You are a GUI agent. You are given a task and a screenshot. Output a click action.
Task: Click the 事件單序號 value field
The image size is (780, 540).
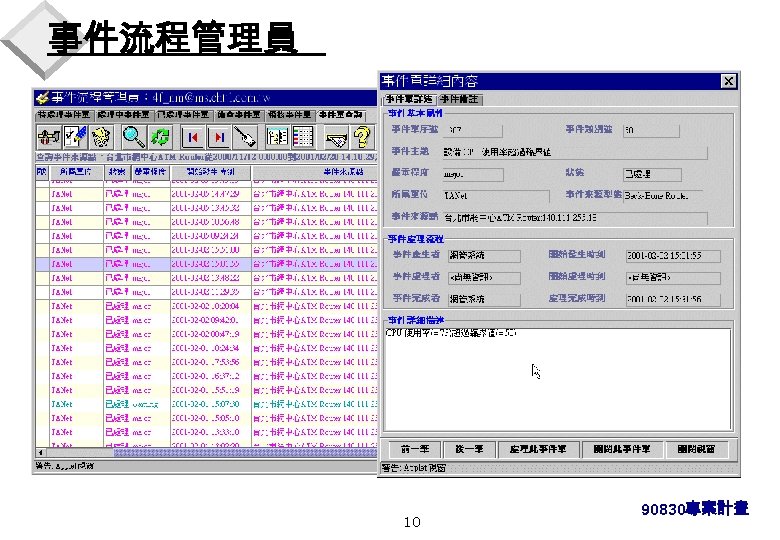pyautogui.click(x=474, y=130)
